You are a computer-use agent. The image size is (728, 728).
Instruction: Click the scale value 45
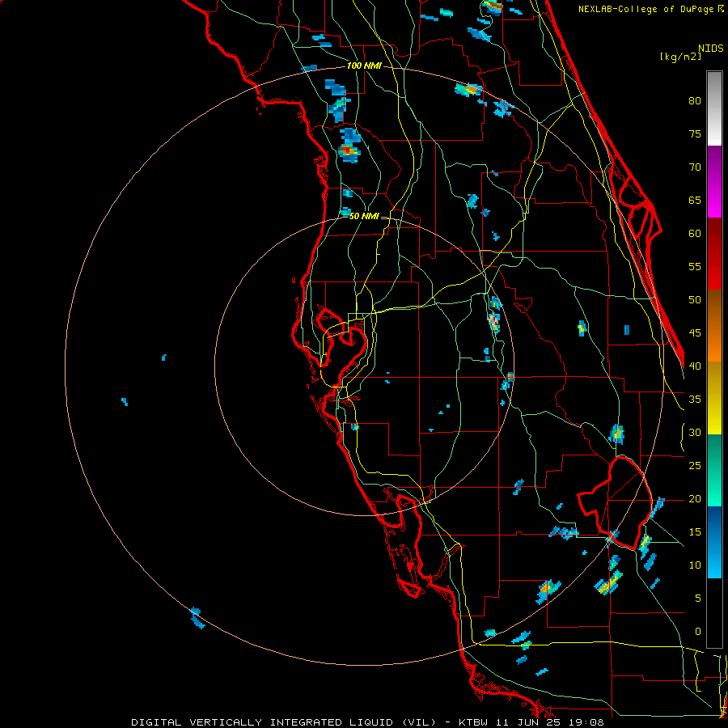tap(695, 333)
